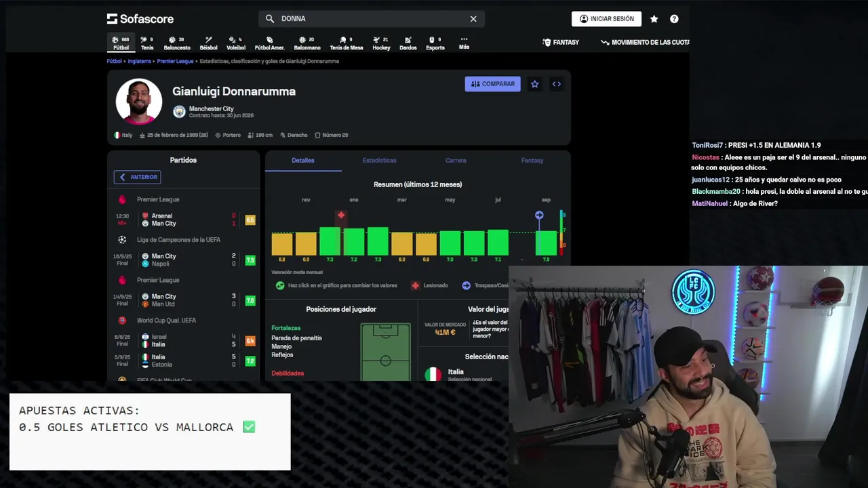Click the Italy nationality flag in player info
Image resolution: width=868 pixels, height=488 pixels.
117,135
